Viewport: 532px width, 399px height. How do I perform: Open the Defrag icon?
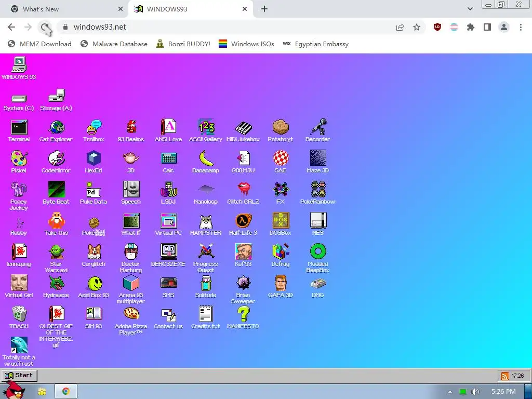(281, 256)
